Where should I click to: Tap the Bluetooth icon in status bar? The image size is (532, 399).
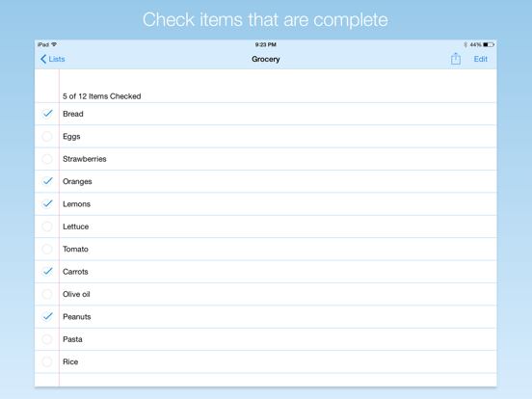[465, 44]
